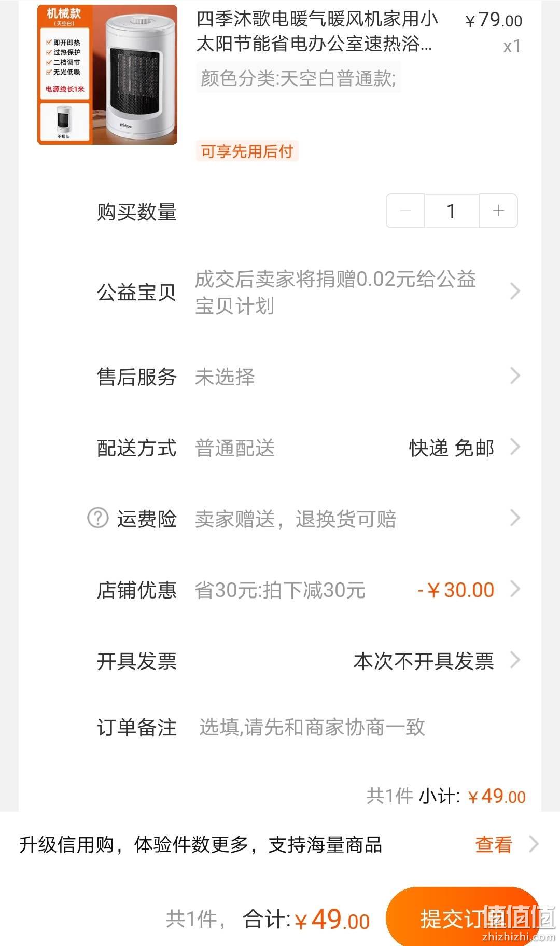This screenshot has height=946, width=560.
Task: Click the quantity value field showing 1
Action: (x=452, y=211)
